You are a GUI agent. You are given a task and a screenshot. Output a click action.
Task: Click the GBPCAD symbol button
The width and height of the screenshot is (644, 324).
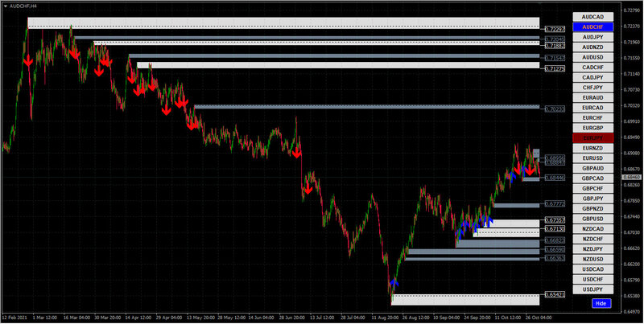tap(593, 178)
